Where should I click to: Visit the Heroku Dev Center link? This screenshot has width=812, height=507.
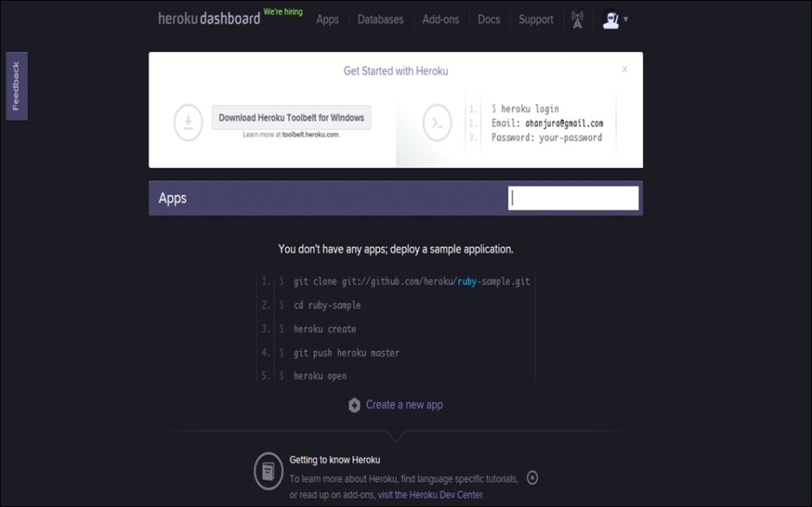pos(430,495)
